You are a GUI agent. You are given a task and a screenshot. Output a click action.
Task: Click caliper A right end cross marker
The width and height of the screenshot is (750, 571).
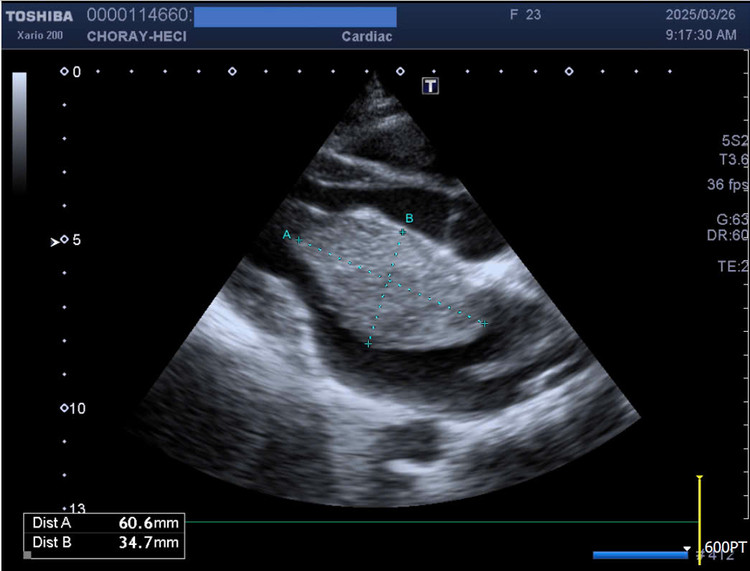point(484,323)
